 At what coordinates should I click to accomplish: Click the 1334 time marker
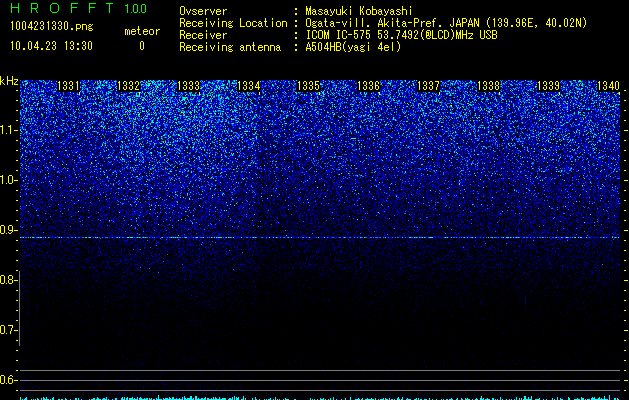(249, 86)
